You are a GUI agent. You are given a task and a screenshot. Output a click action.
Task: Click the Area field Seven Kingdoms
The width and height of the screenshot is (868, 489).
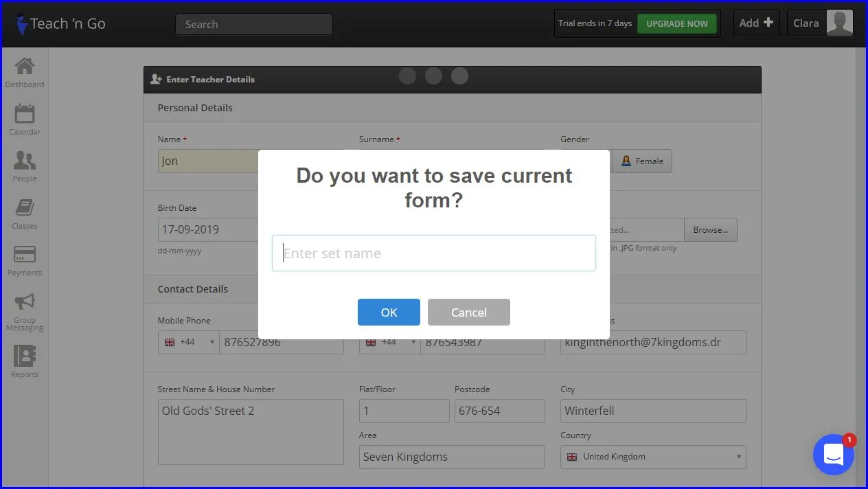pyautogui.click(x=452, y=457)
